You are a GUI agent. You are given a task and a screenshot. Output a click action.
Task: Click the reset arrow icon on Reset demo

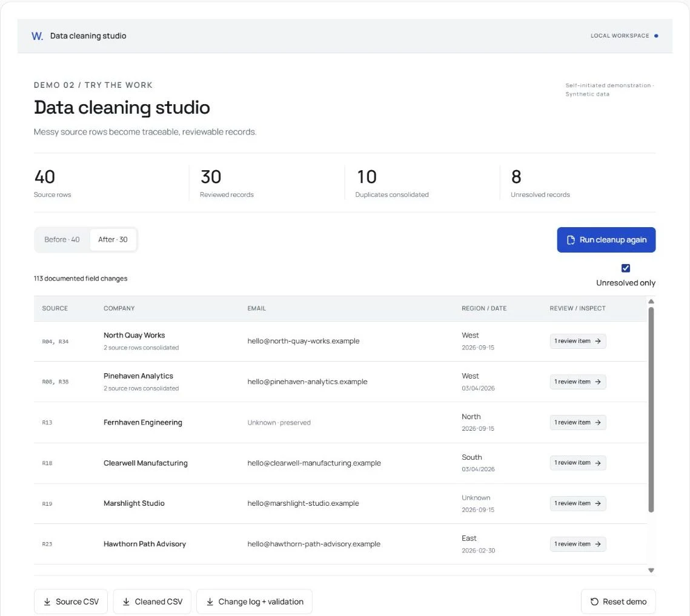coord(594,601)
